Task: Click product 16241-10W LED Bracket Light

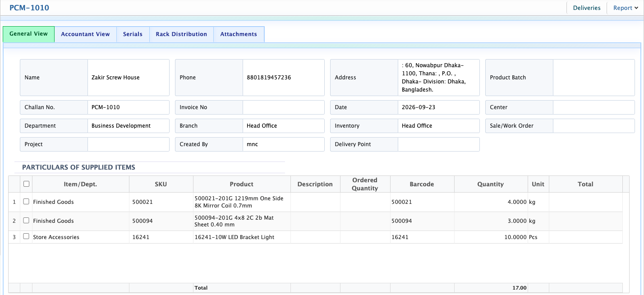Action: click(x=235, y=237)
